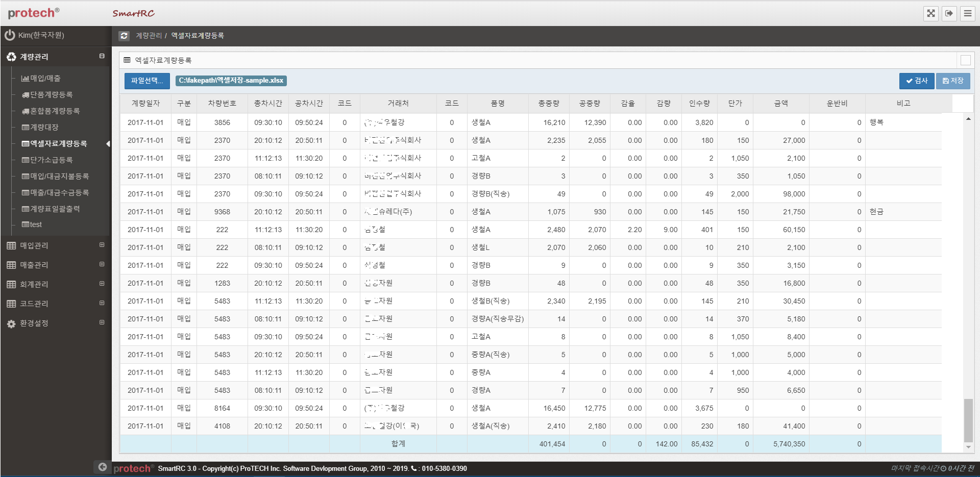Viewport: 980px width, 477px height.
Task: Toggle the checkbox in panel header corner
Action: (965, 60)
